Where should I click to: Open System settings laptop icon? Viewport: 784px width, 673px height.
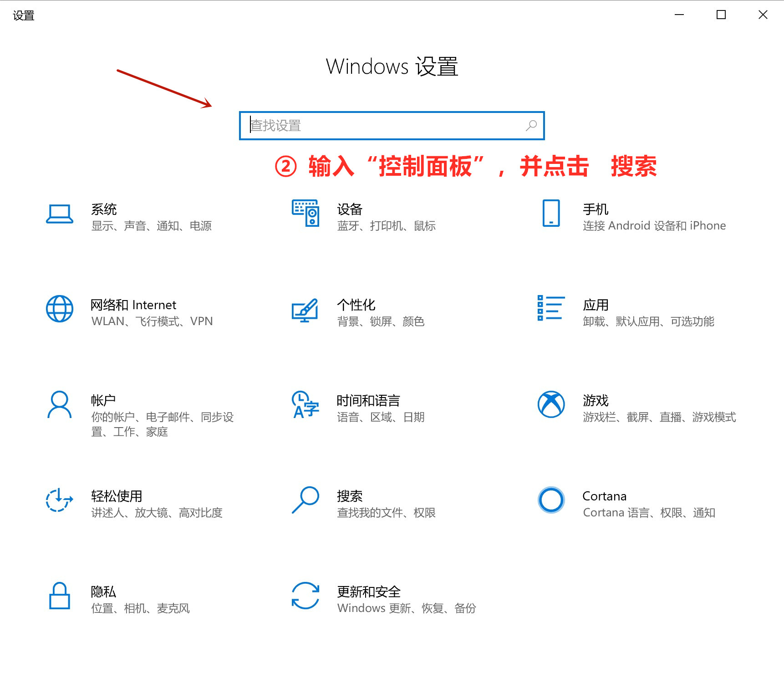[60, 214]
